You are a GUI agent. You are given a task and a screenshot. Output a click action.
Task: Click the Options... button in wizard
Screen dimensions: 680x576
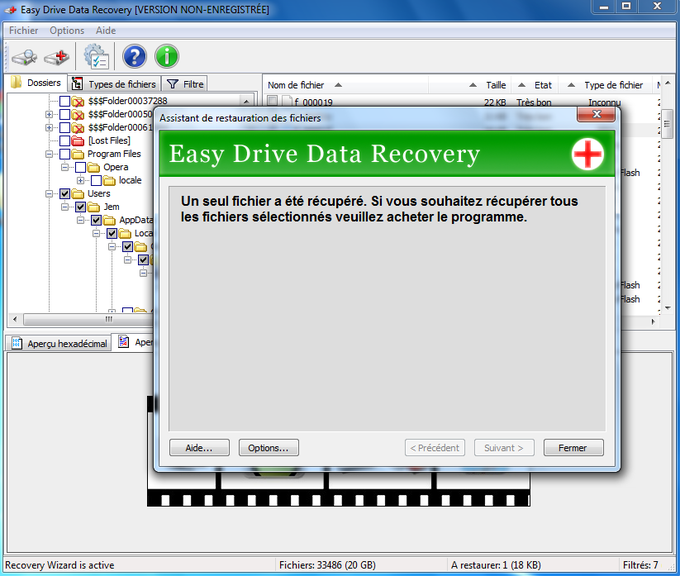click(x=268, y=448)
